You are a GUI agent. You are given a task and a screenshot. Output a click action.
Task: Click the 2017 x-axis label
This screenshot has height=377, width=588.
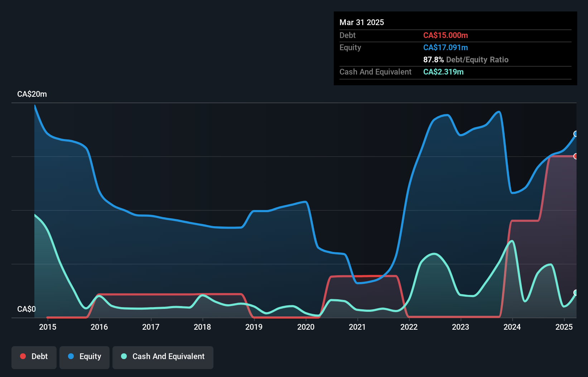click(151, 327)
